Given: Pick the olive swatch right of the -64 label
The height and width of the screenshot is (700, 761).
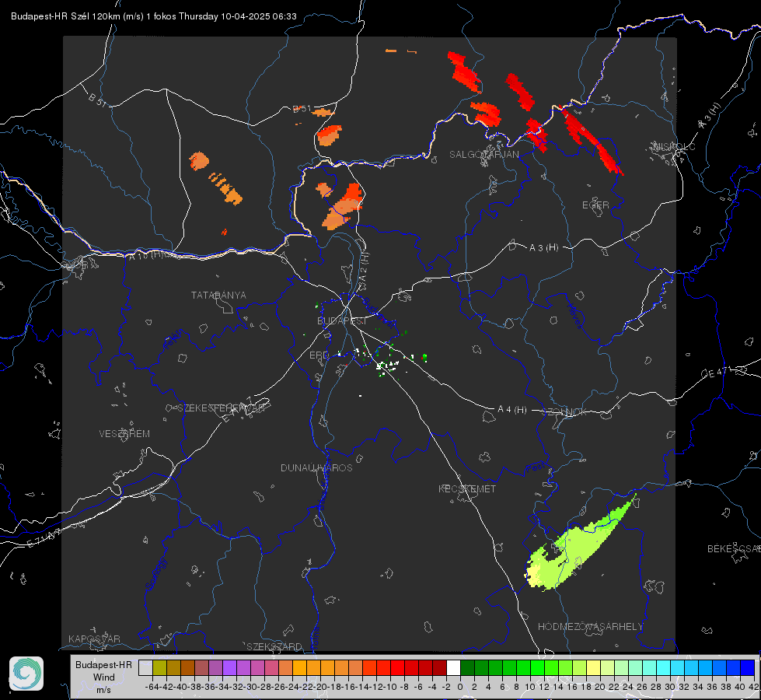Looking at the screenshot, I should pos(159,668).
